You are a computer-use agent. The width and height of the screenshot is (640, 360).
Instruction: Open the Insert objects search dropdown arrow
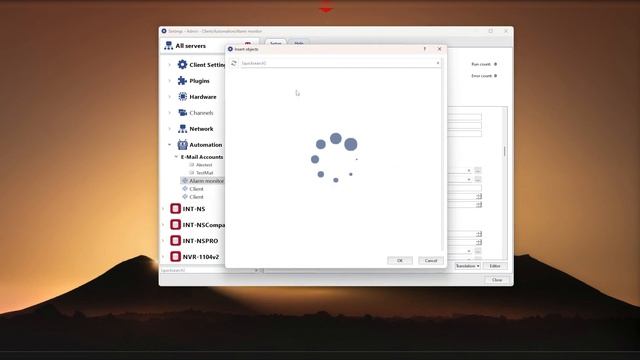tap(438, 63)
